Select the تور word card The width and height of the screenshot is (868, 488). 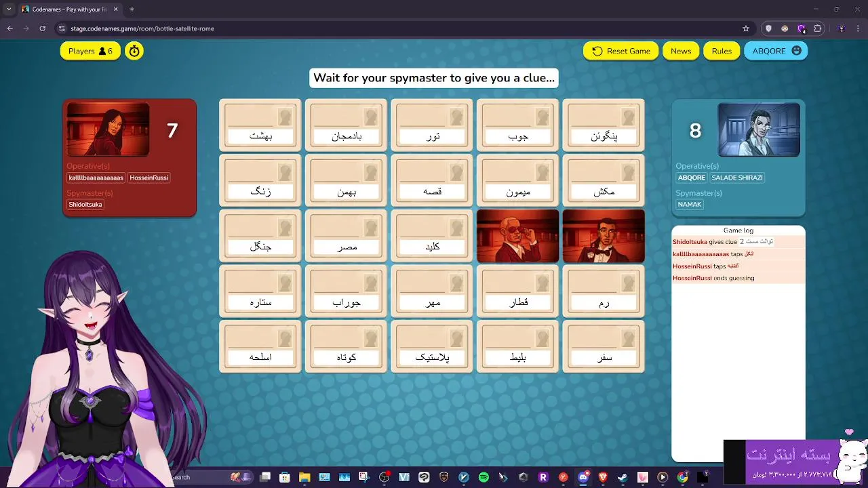point(432,125)
